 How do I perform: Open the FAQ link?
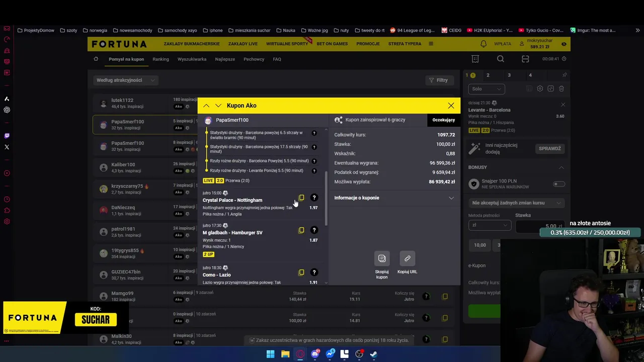click(x=277, y=59)
